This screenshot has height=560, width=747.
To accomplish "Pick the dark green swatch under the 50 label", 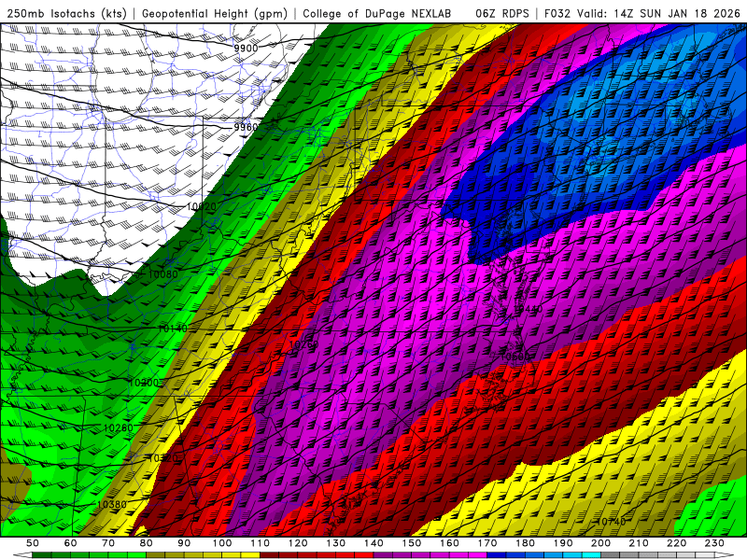I will coord(41,555).
